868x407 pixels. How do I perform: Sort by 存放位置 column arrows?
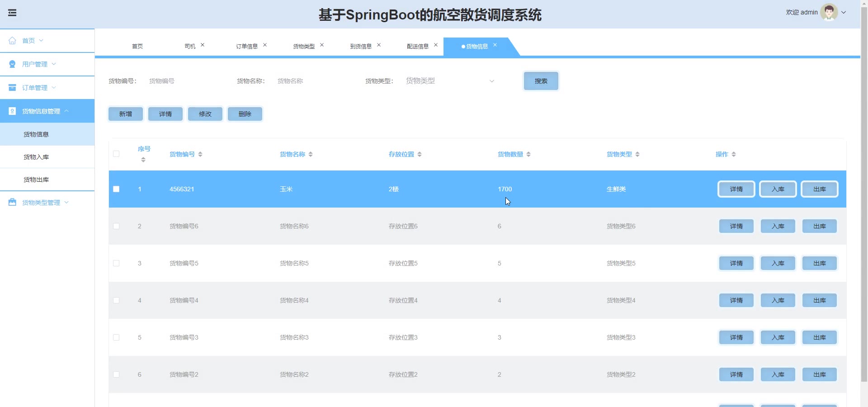420,154
